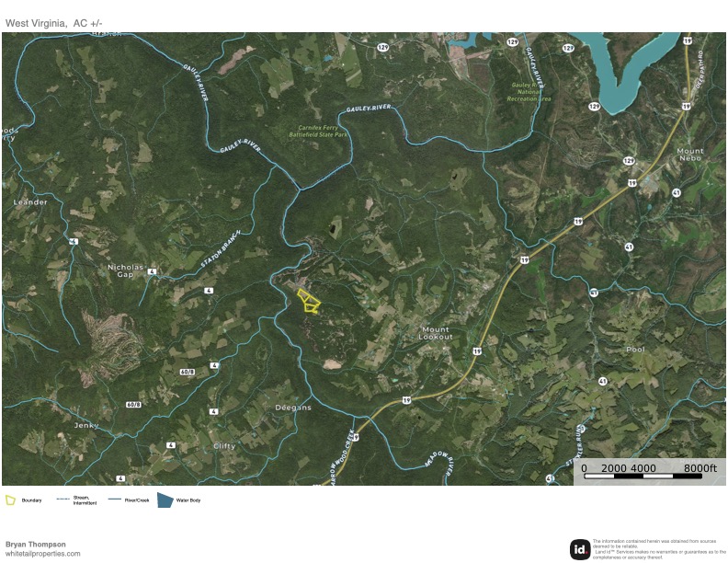Click the map scale bar showing 8000ft
The image size is (728, 563).
[x=650, y=472]
